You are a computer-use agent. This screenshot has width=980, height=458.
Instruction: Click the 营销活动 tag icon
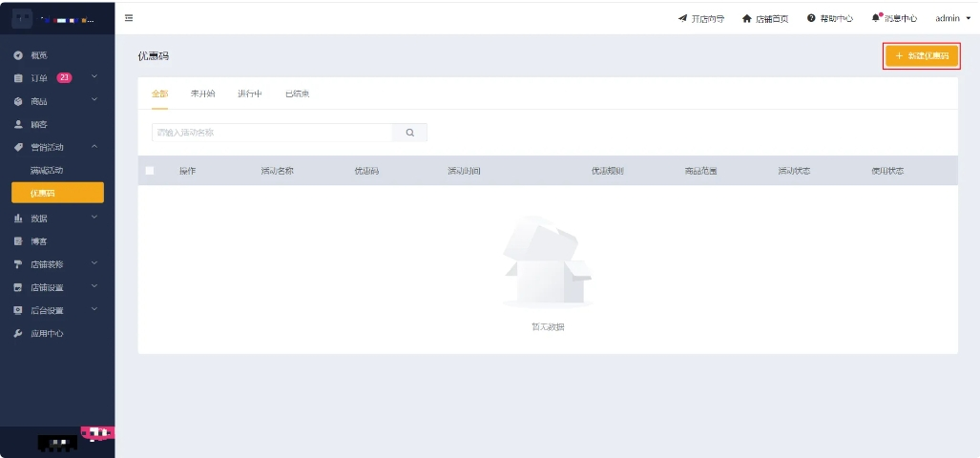pos(19,148)
